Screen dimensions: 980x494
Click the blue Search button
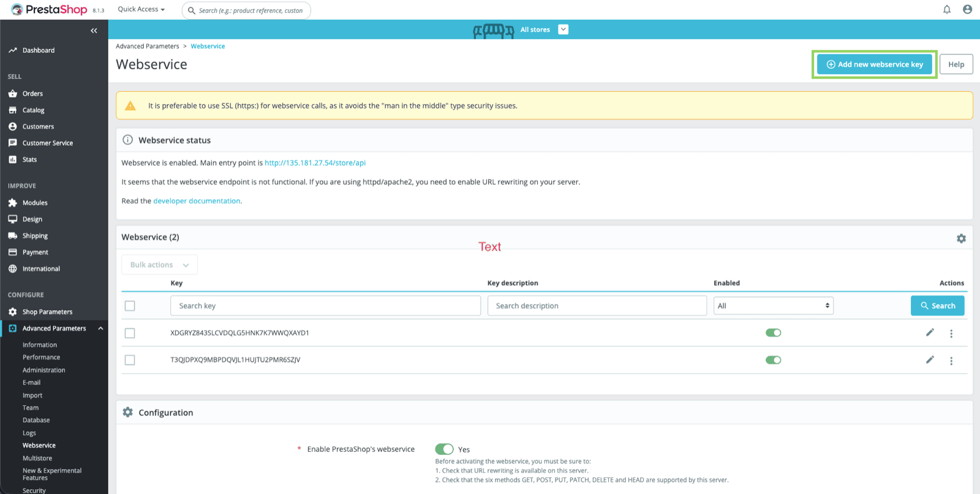[937, 306]
